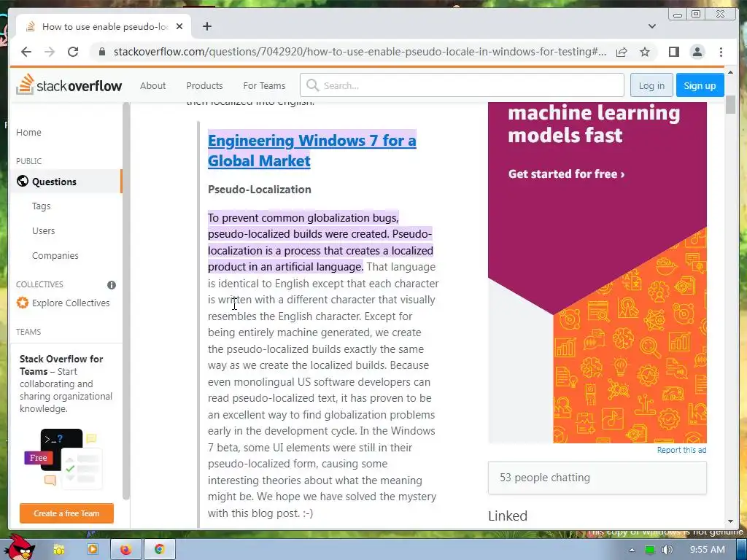Open Engineering Windows 7 for a Global Market link
Screen dimensions: 747x560
[312, 150]
